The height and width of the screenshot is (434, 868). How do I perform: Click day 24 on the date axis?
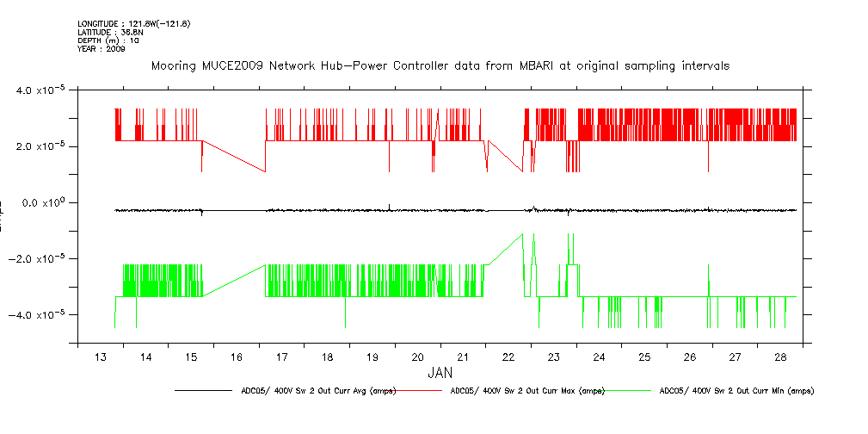pos(600,356)
